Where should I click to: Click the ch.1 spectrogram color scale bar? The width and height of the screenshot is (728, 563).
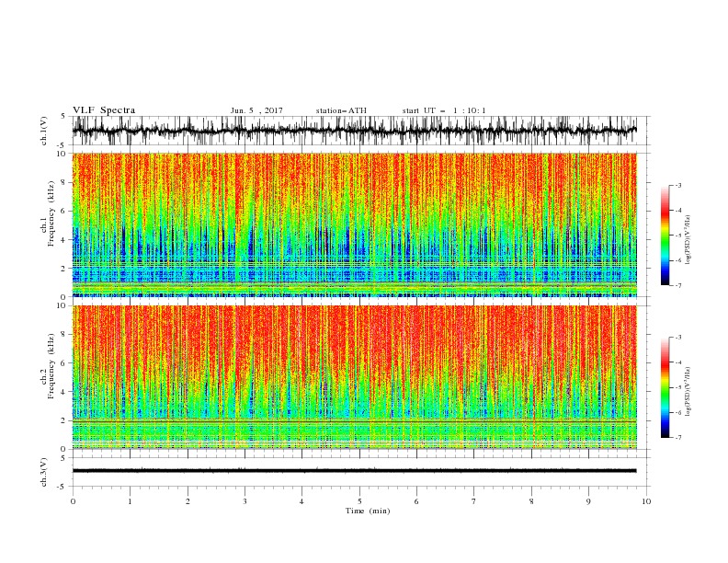point(665,236)
